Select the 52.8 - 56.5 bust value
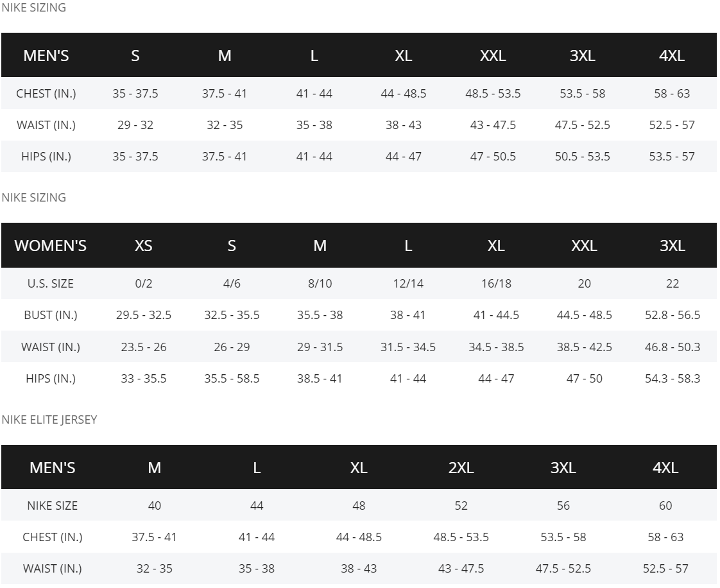The width and height of the screenshot is (720, 588). 672,315
